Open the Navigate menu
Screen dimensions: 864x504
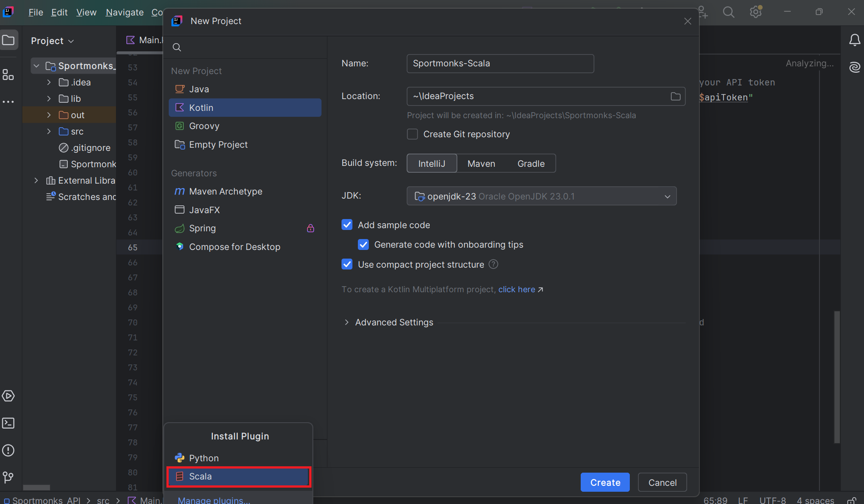(x=125, y=12)
